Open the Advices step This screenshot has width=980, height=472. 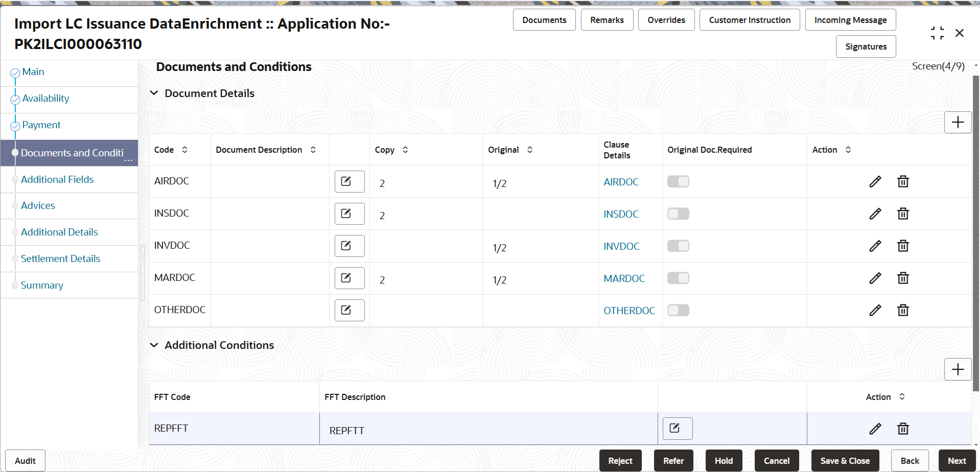coord(38,206)
